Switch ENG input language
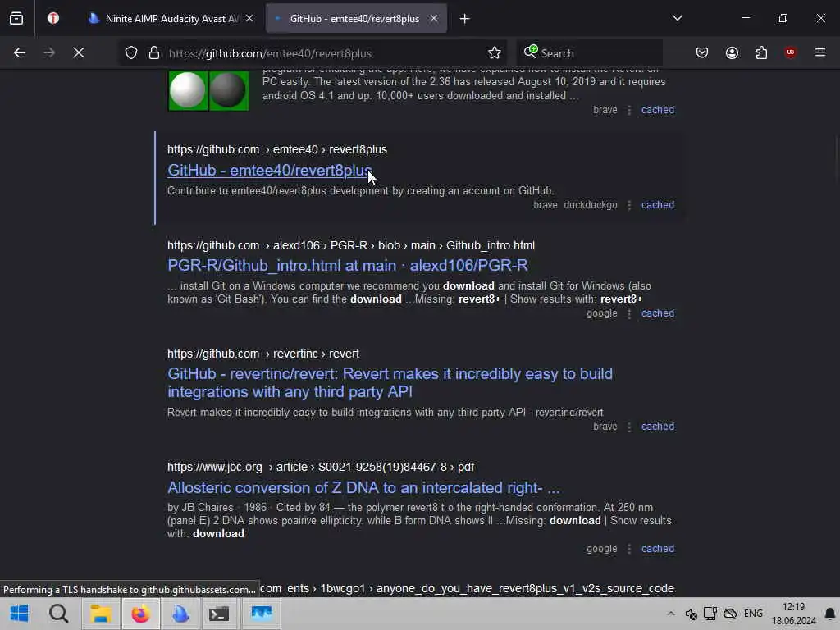The image size is (840, 630). coord(753,614)
